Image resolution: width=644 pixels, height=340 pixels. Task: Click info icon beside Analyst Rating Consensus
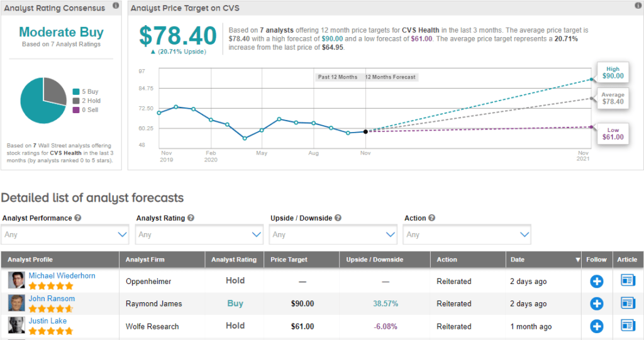pyautogui.click(x=116, y=6)
